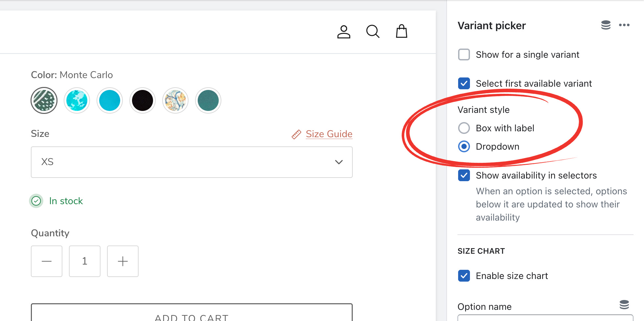Click the dynamic source icon beside Option name
The image size is (644, 321).
point(624,305)
